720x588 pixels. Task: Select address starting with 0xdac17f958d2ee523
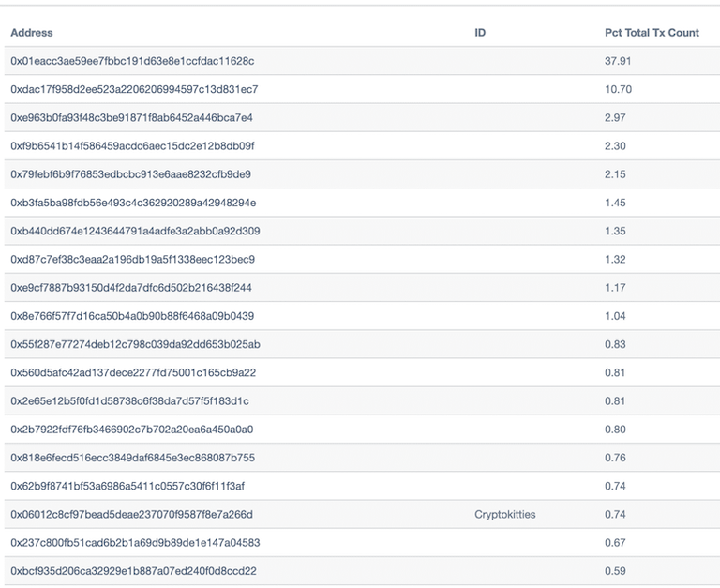pyautogui.click(x=134, y=89)
